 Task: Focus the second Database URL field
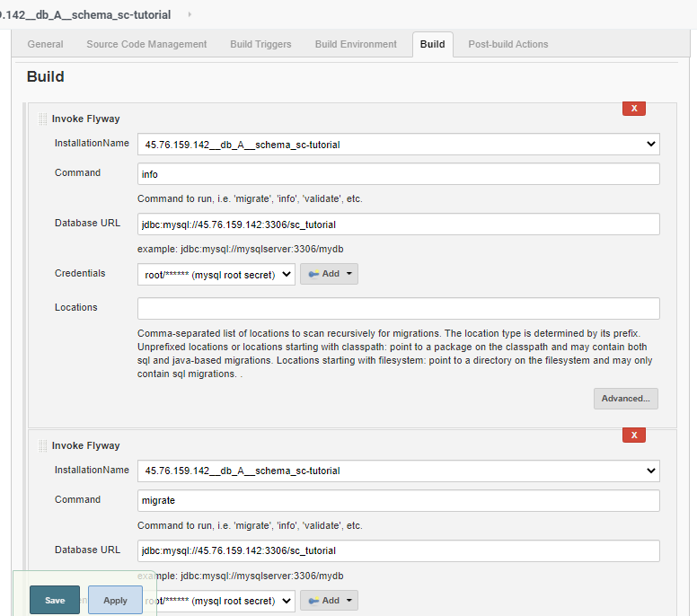pyautogui.click(x=398, y=550)
